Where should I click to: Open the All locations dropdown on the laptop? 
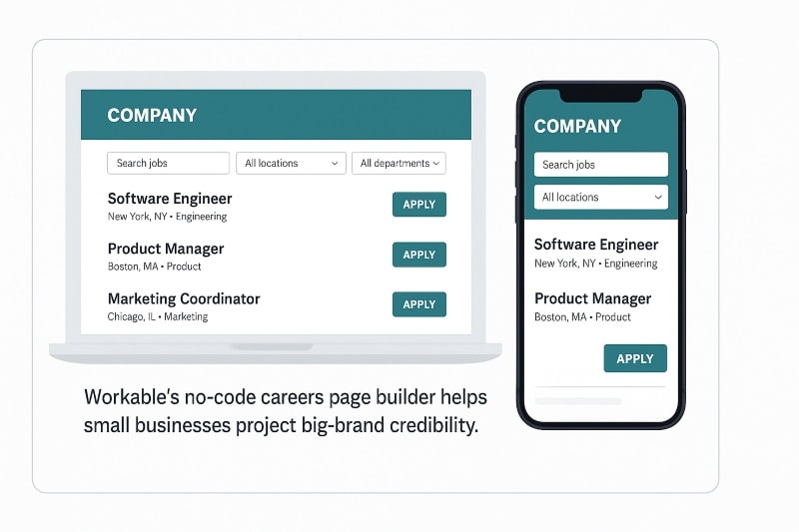click(x=291, y=164)
